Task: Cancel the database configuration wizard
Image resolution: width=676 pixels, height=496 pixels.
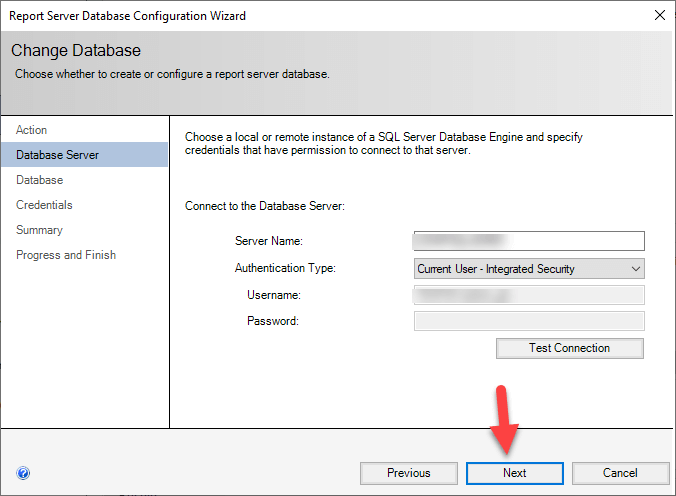Action: click(x=620, y=473)
